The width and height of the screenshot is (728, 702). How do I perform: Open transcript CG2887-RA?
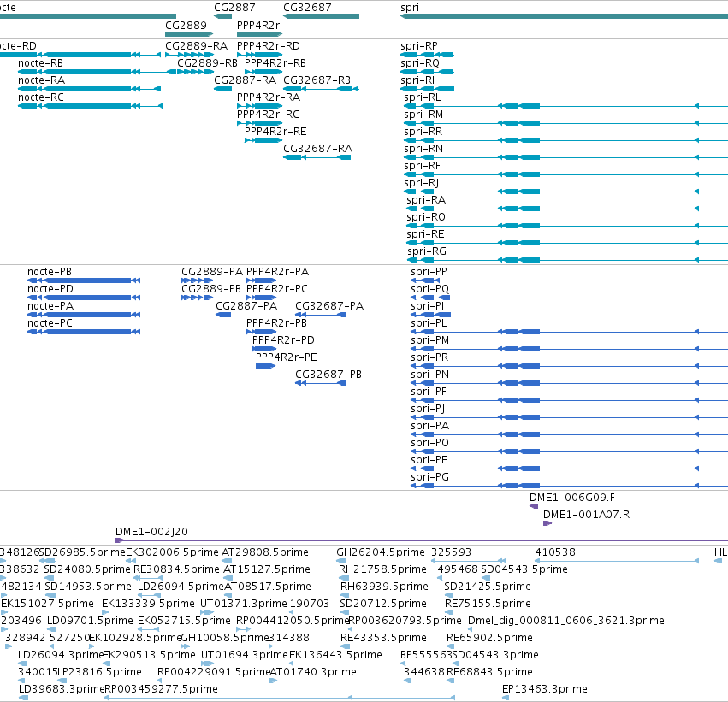(246, 80)
